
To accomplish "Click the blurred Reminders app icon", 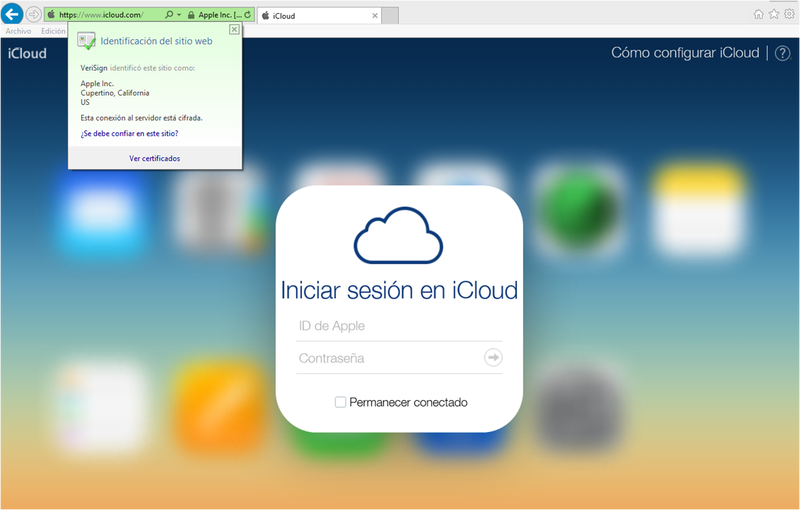I will pos(101,408).
